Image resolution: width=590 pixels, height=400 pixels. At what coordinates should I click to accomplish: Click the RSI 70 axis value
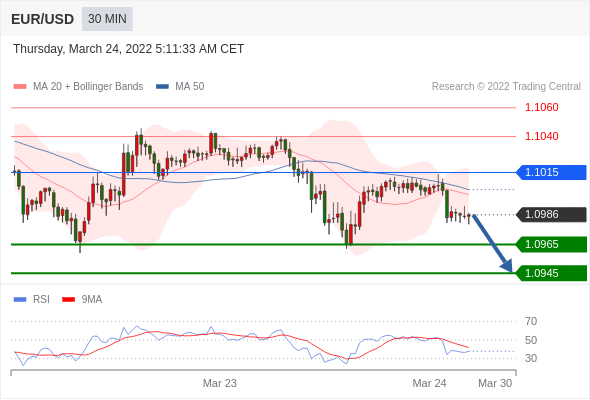pyautogui.click(x=531, y=321)
